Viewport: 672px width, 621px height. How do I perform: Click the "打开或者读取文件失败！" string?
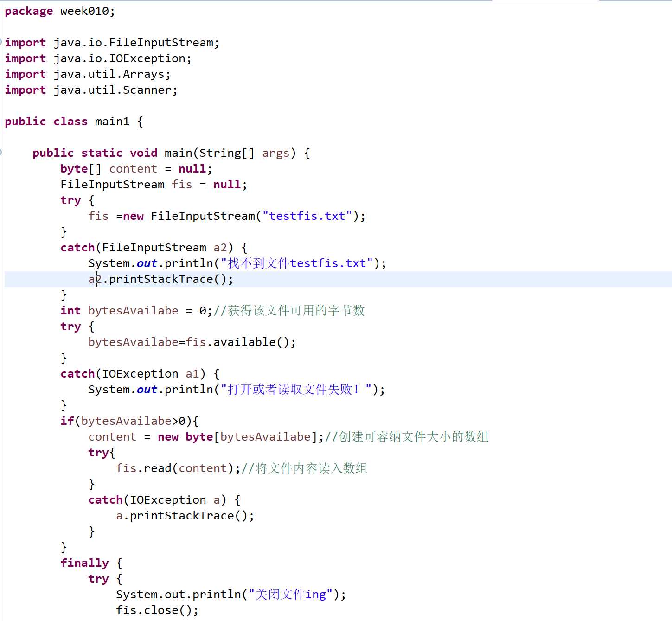pos(296,390)
